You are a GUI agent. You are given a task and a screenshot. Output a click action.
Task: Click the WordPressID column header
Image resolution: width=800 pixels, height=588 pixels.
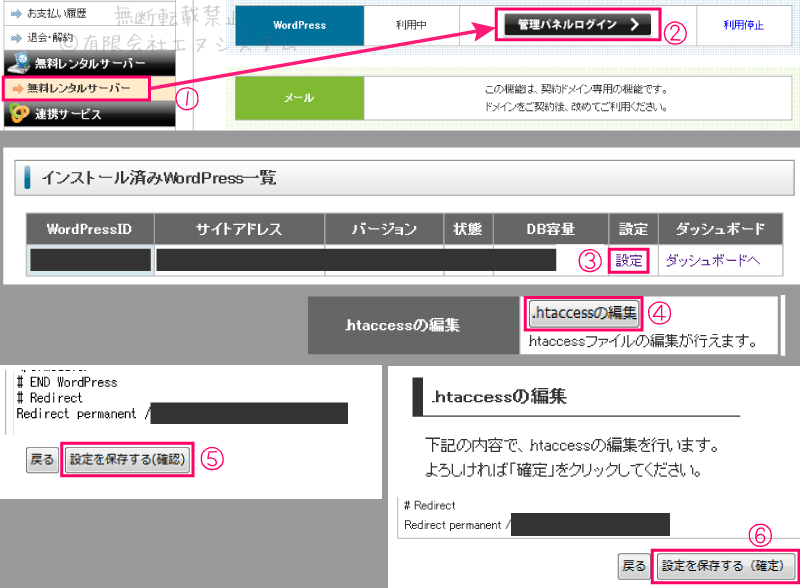point(90,229)
